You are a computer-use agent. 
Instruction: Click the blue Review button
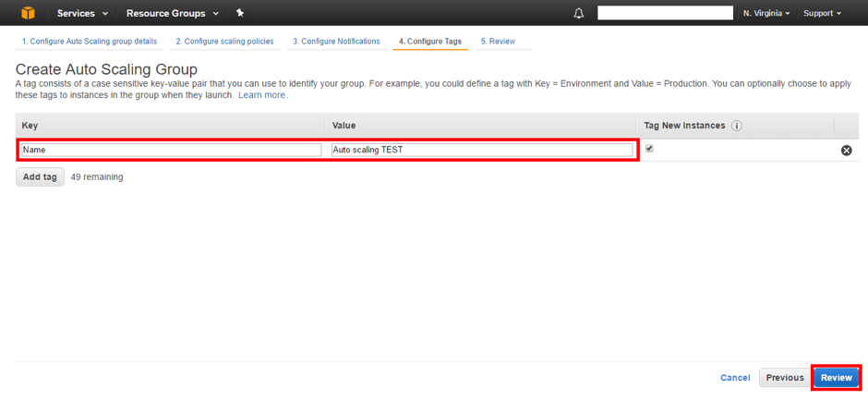(836, 378)
